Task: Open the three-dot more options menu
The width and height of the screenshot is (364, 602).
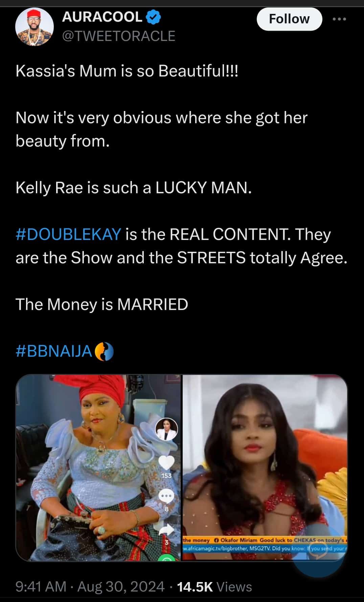Action: point(339,19)
